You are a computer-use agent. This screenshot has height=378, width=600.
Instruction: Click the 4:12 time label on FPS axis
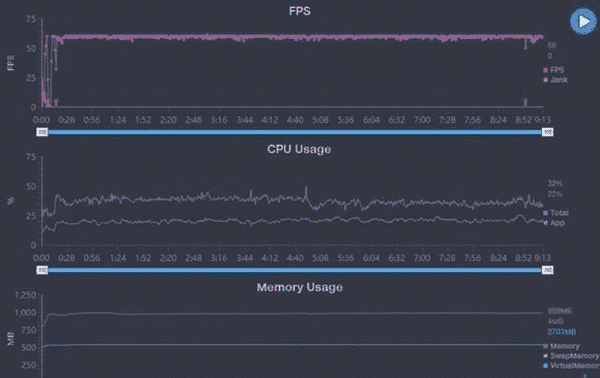[x=269, y=120]
